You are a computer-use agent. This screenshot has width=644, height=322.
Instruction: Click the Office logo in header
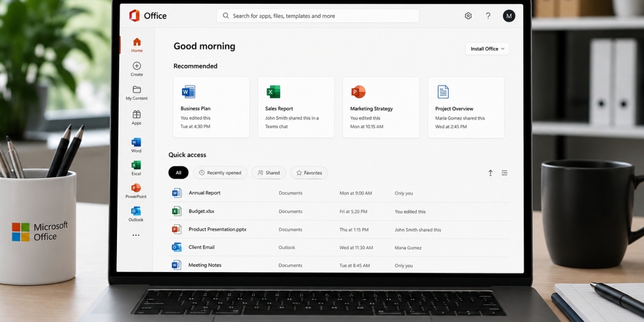coord(148,16)
